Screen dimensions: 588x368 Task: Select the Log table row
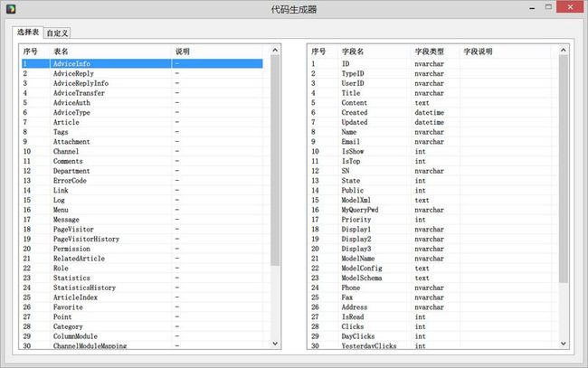(x=142, y=200)
